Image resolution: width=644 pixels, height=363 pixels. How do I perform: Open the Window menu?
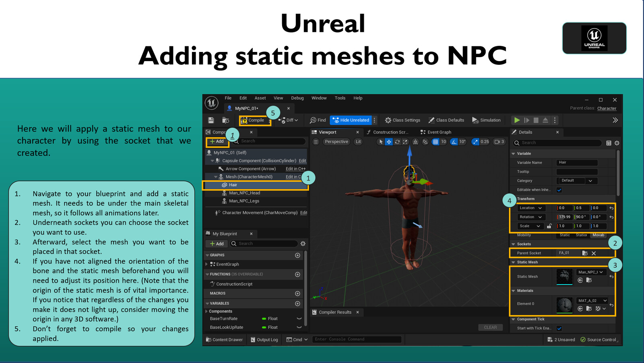[319, 98]
